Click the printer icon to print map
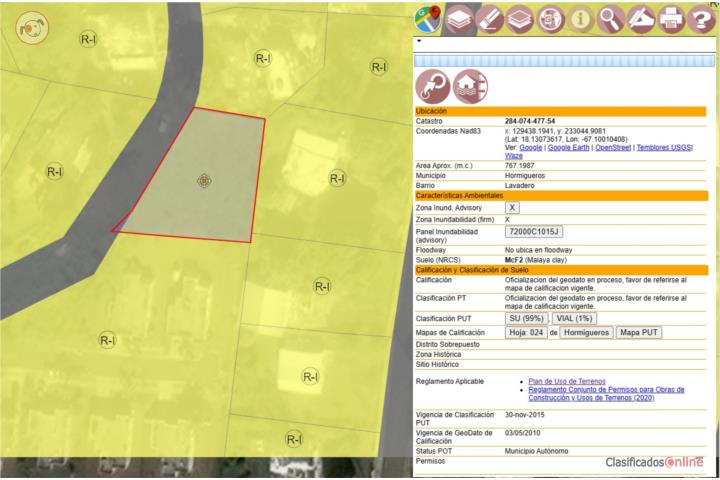Screen dimensions: 720x480 click(x=671, y=19)
